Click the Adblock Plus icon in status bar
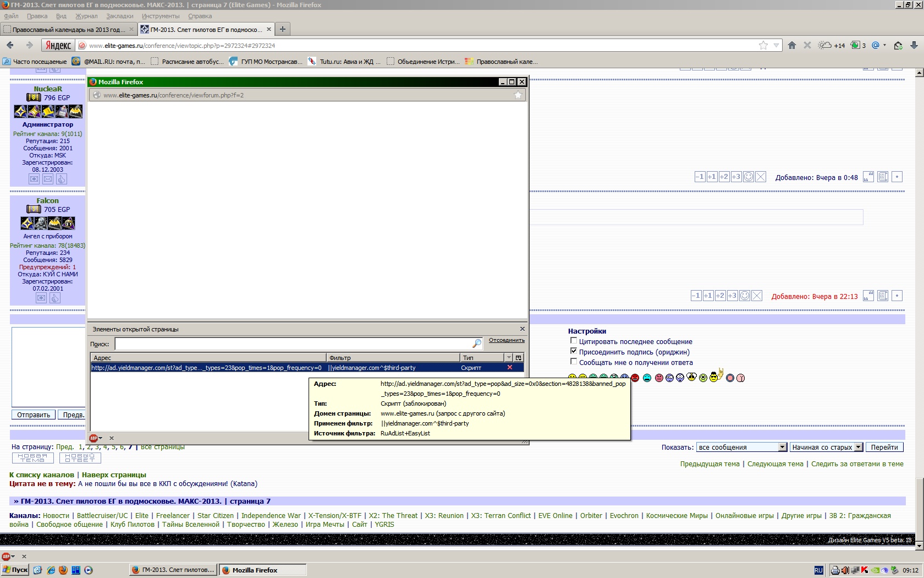The image size is (924, 578). pyautogui.click(x=6, y=557)
